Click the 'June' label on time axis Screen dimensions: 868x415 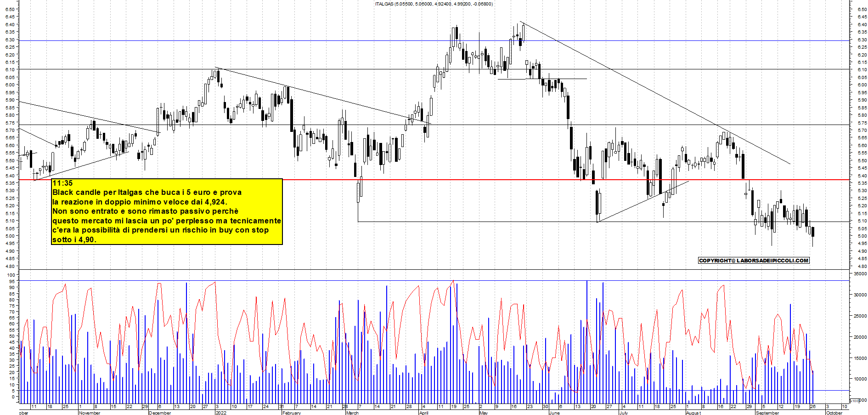pos(554,413)
